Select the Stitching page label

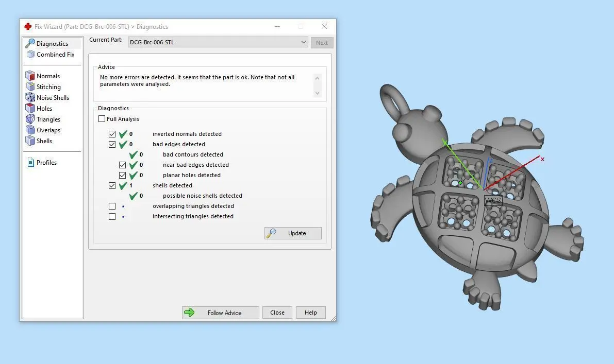(48, 87)
